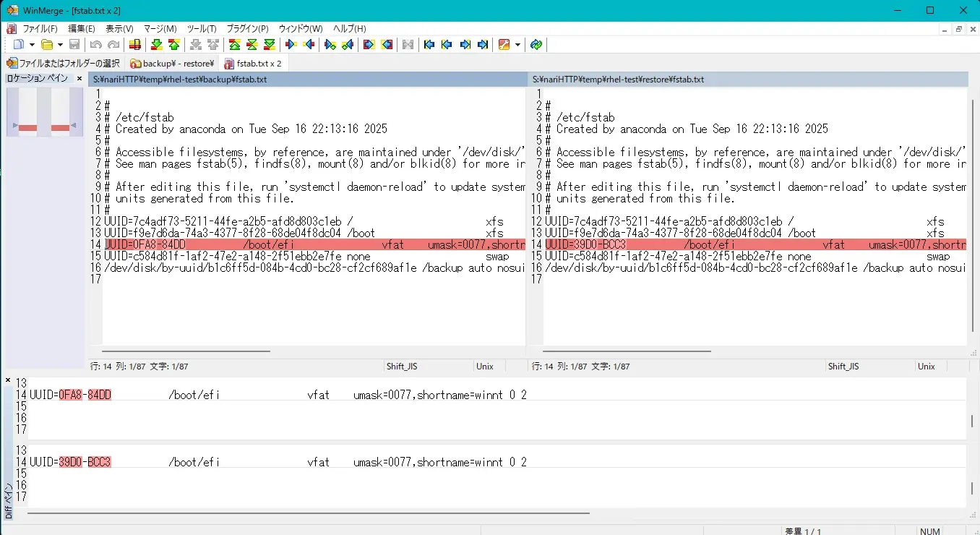This screenshot has width=980, height=535.
Task: Open the plugin wrench dropdown
Action: (x=517, y=44)
